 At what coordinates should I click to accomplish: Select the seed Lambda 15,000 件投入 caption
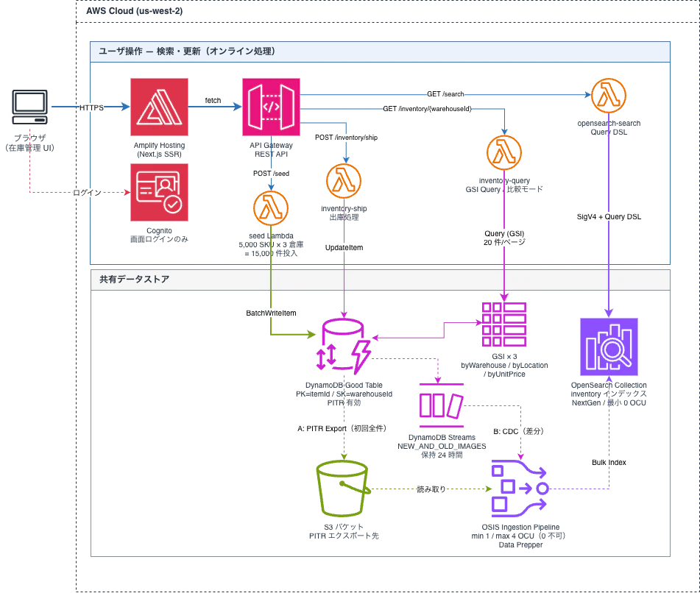tap(271, 244)
